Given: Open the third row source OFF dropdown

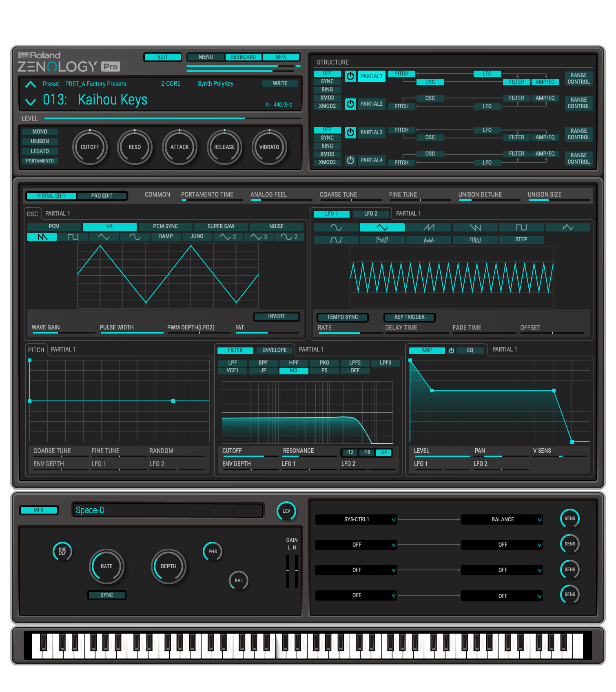Looking at the screenshot, I should point(356,570).
